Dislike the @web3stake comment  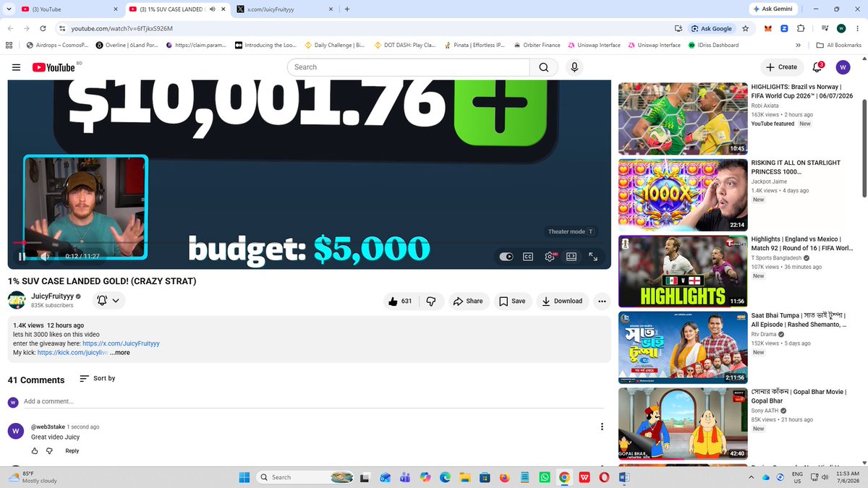click(x=49, y=450)
